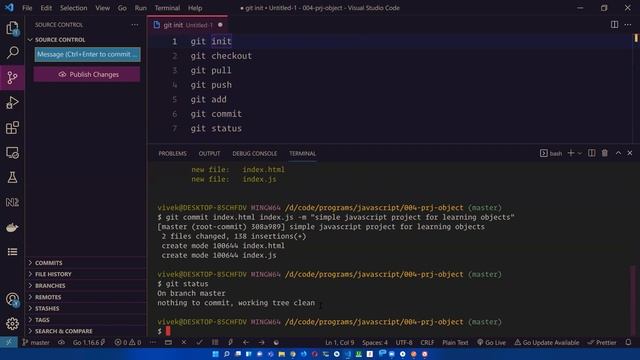
Task: Click Publish Changes button
Action: [87, 74]
